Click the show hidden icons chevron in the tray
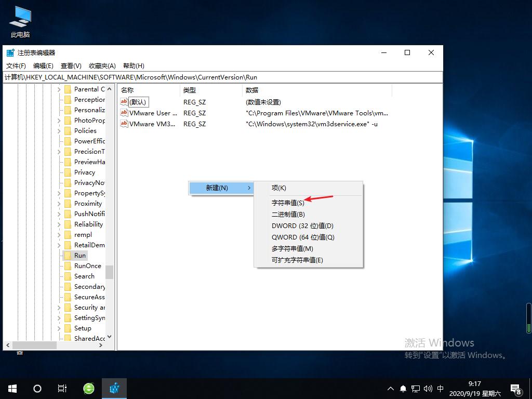Screen dimensions: 532x399 [x=390, y=388]
